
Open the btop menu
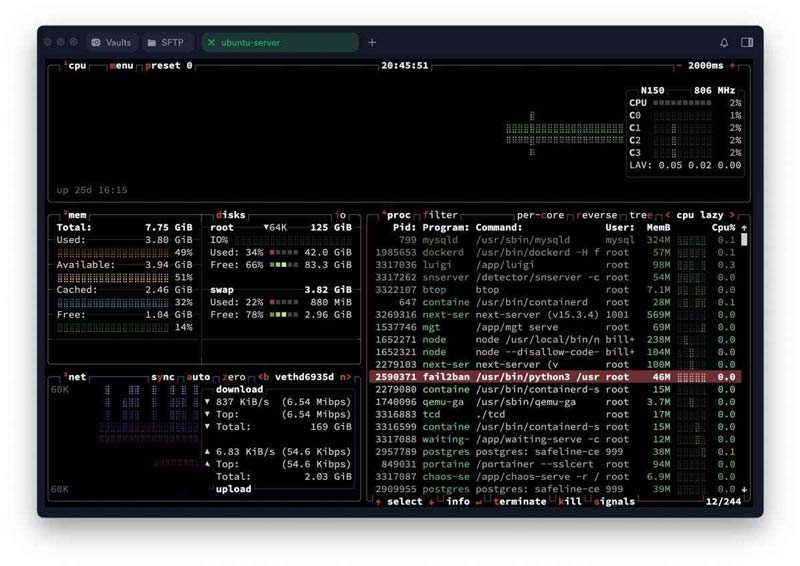pos(120,66)
